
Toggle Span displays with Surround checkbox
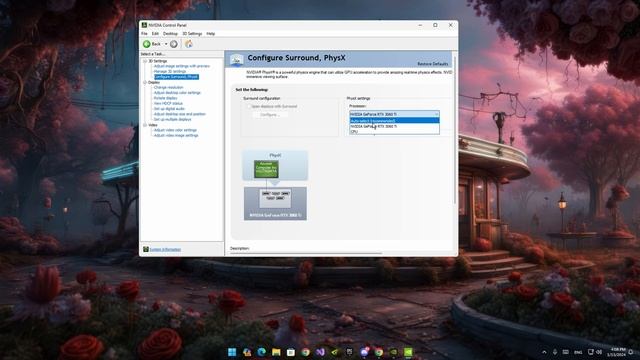click(248, 107)
